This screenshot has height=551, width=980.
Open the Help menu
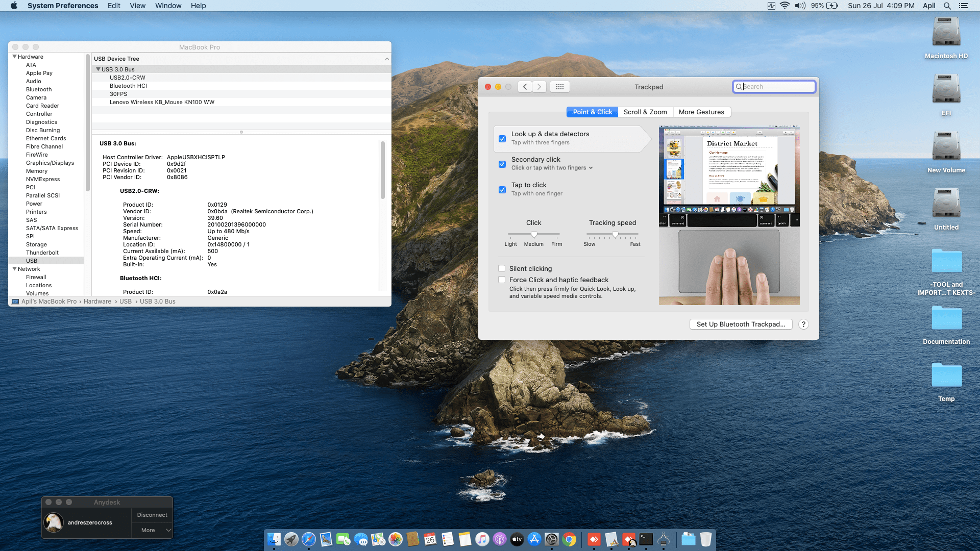(x=199, y=6)
